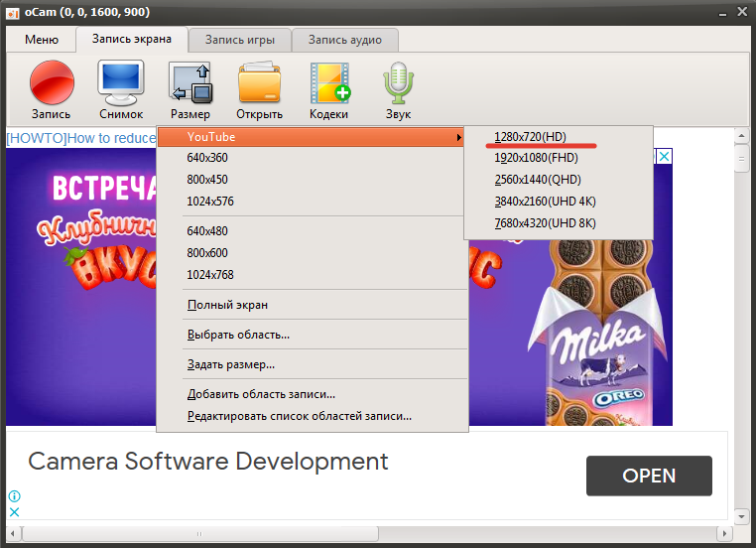
Task: Open the Размер resize tool
Action: [190, 89]
